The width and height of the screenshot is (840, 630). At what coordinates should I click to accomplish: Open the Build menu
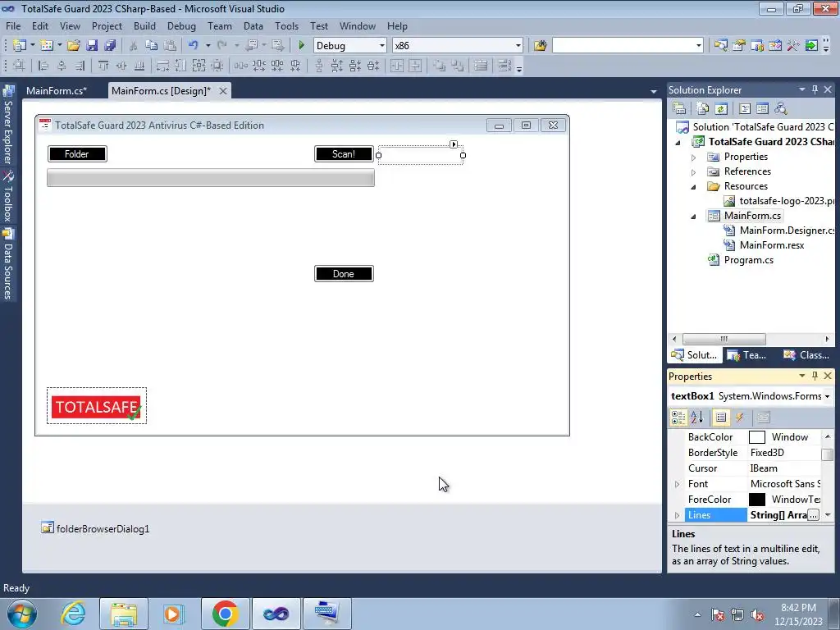point(144,25)
